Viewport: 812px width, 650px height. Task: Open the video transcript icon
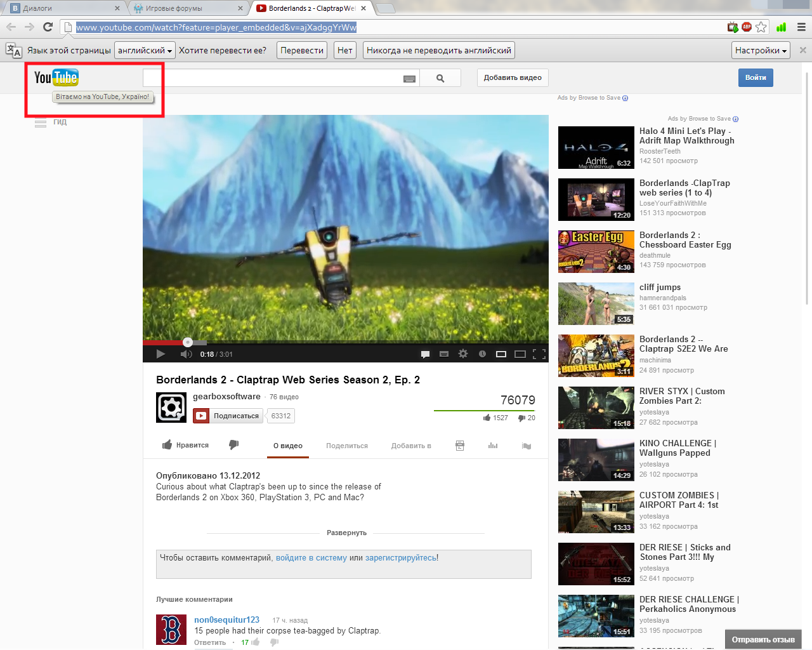(x=460, y=446)
